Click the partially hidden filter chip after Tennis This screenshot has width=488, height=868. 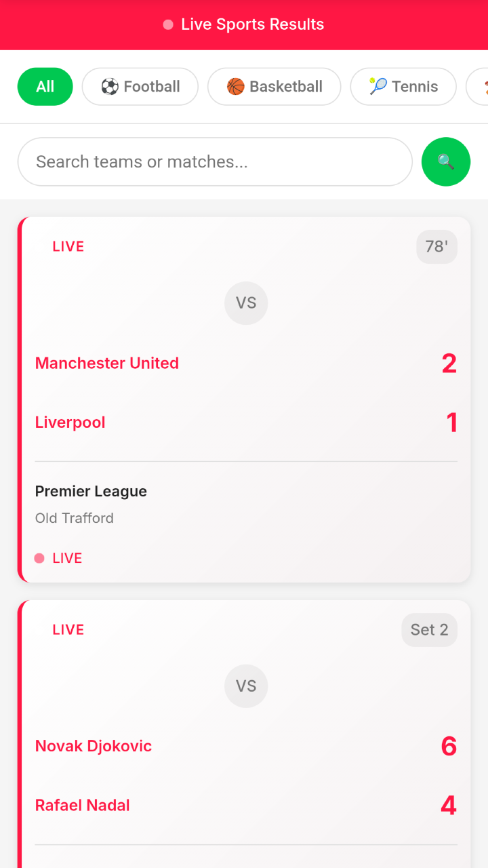tap(477, 87)
